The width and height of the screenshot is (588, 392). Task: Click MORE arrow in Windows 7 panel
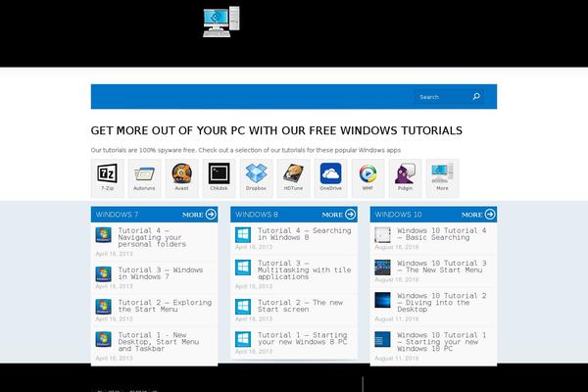tap(199, 215)
